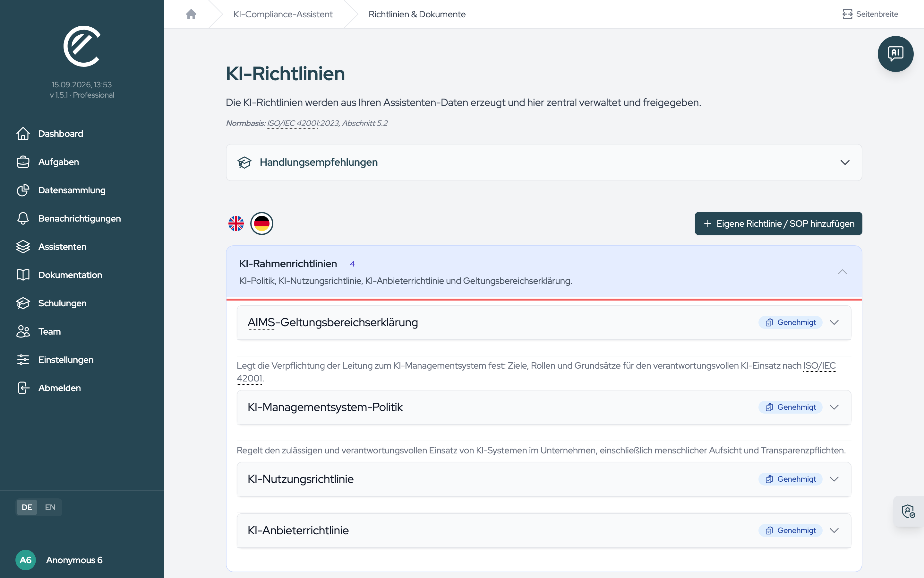Image resolution: width=924 pixels, height=578 pixels.
Task: Expand KI-Managementsystem-Politik chevron
Action: coord(834,407)
